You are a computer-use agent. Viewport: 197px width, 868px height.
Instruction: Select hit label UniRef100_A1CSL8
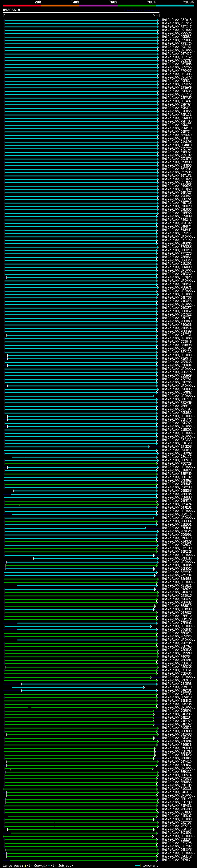click(x=176, y=789)
